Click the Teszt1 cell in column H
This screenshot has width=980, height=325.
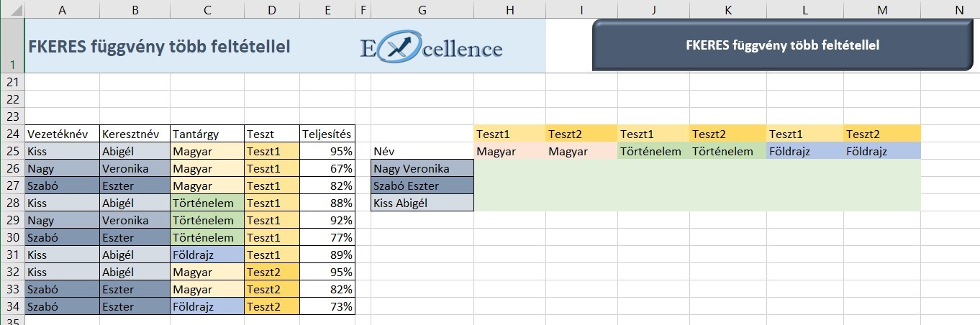(x=510, y=134)
